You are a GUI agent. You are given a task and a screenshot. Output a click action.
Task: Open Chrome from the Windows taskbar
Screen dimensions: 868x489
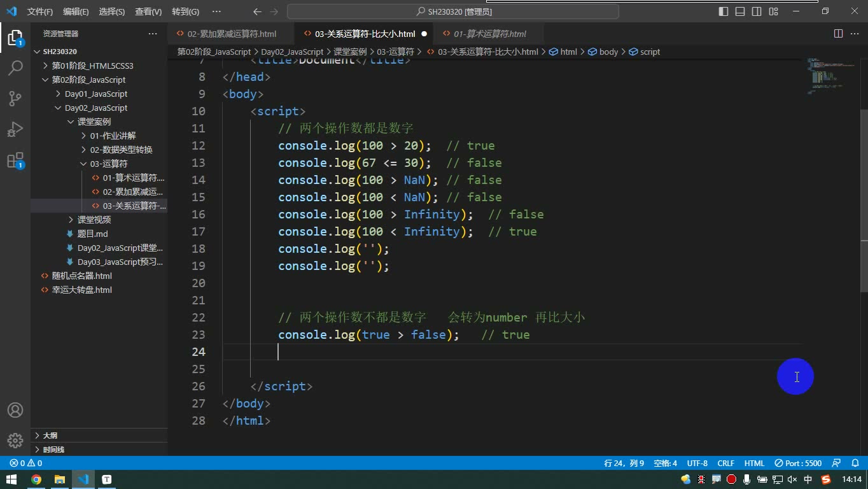coord(36,479)
